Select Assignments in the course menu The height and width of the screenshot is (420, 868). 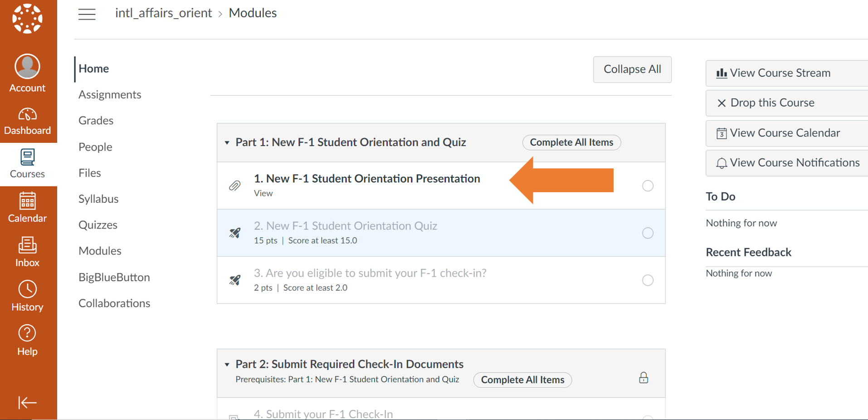click(110, 94)
